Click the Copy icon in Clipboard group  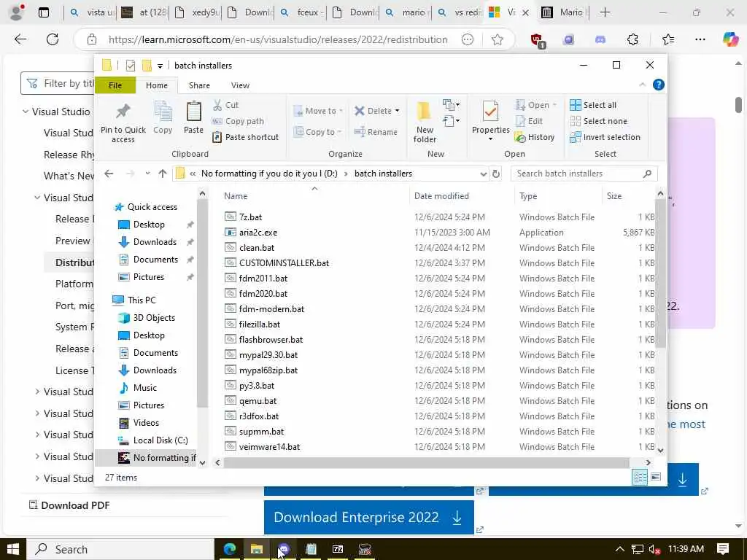click(163, 117)
